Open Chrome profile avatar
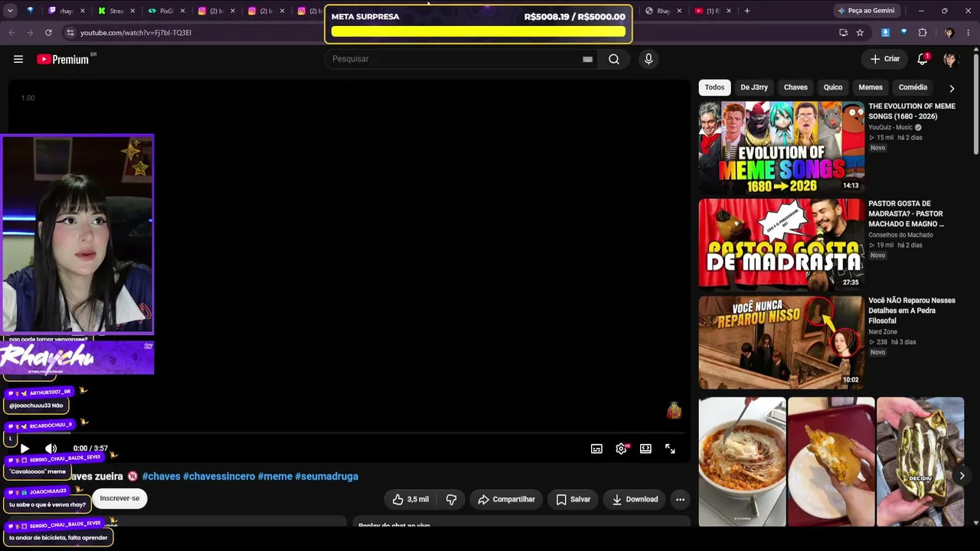The width and height of the screenshot is (980, 551). pos(949,33)
